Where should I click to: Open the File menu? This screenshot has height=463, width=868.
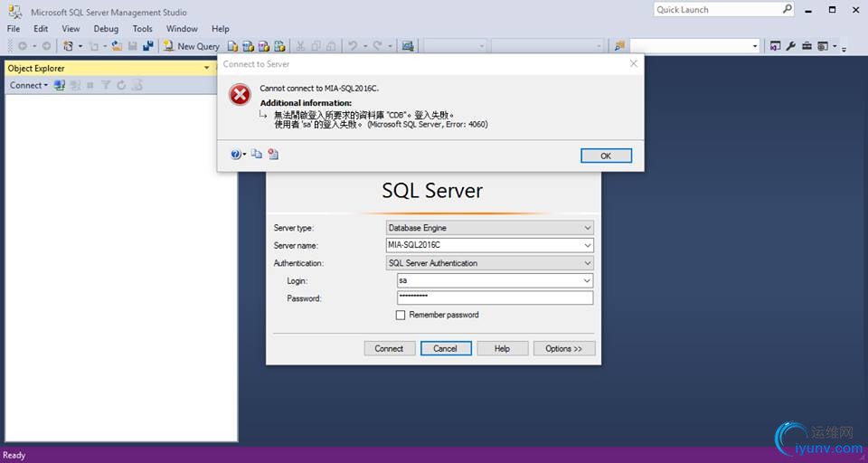[x=14, y=28]
